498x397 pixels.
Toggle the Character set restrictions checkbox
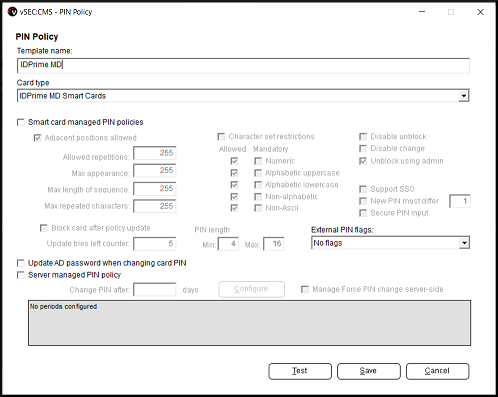(221, 137)
